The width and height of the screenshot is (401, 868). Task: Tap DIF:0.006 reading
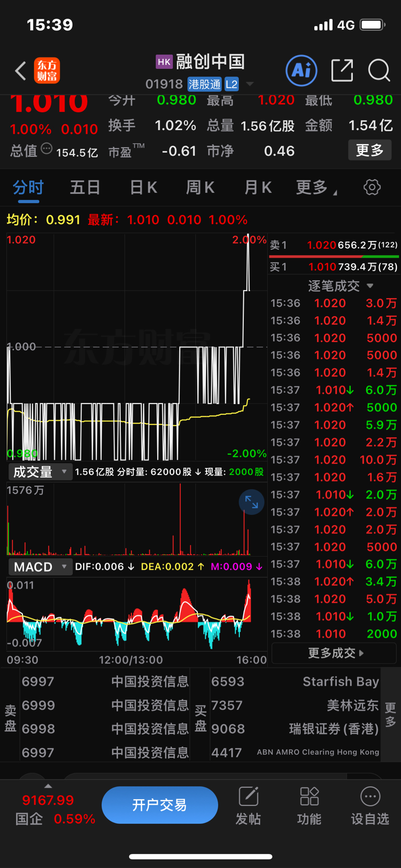click(x=104, y=566)
